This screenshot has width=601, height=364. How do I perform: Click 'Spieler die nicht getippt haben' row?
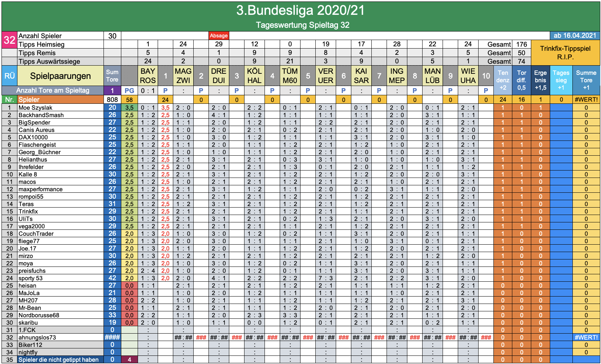coord(60,360)
